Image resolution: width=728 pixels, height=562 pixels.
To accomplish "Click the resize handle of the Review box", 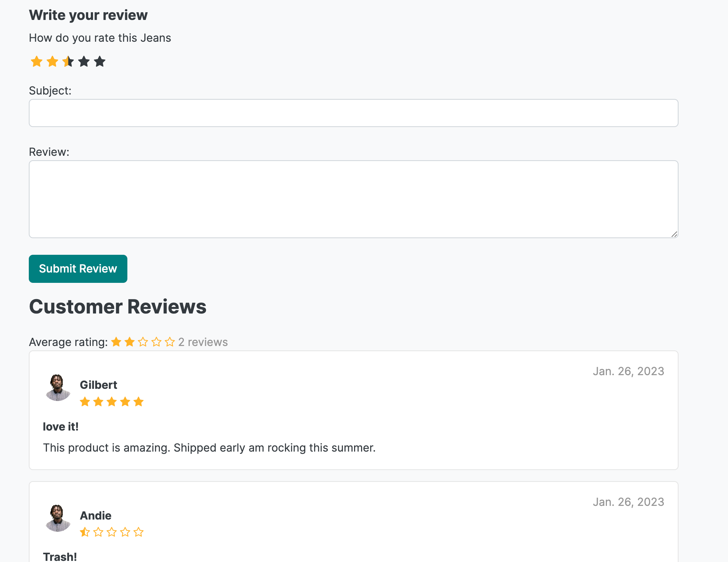I will [x=674, y=234].
